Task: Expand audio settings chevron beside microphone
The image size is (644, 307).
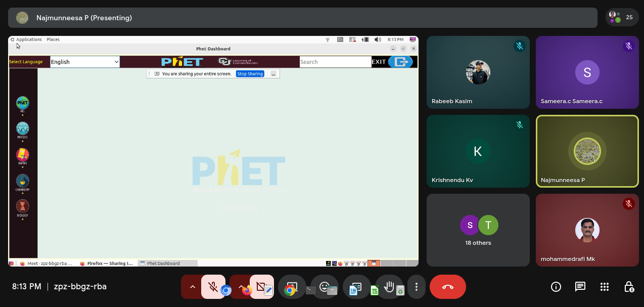Action: pos(192,287)
